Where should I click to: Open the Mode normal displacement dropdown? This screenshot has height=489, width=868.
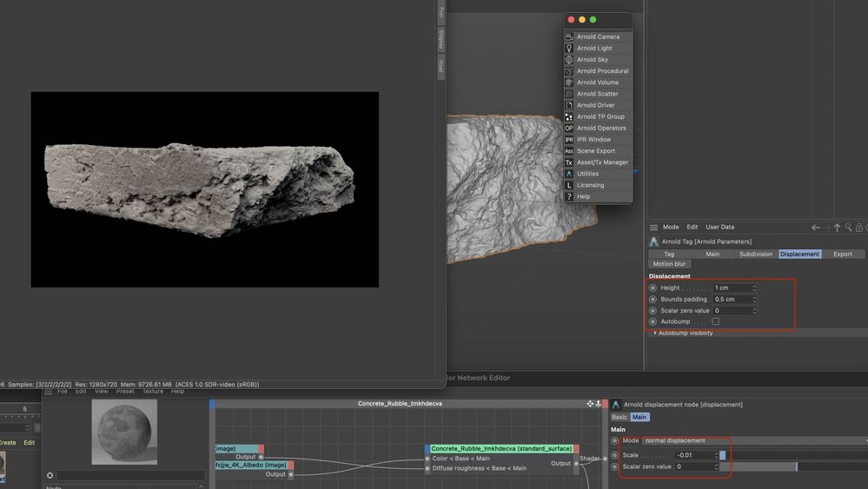click(754, 441)
